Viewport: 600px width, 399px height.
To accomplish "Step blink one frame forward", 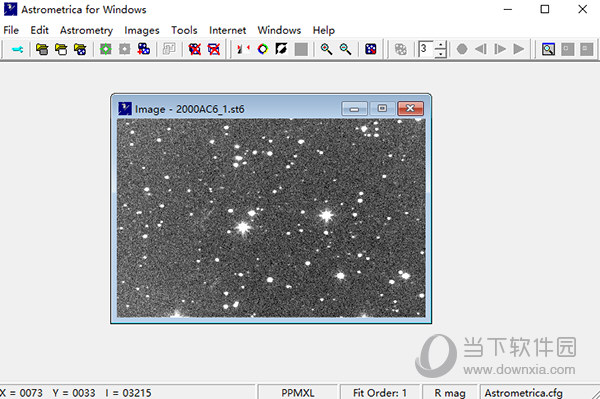I will point(500,49).
